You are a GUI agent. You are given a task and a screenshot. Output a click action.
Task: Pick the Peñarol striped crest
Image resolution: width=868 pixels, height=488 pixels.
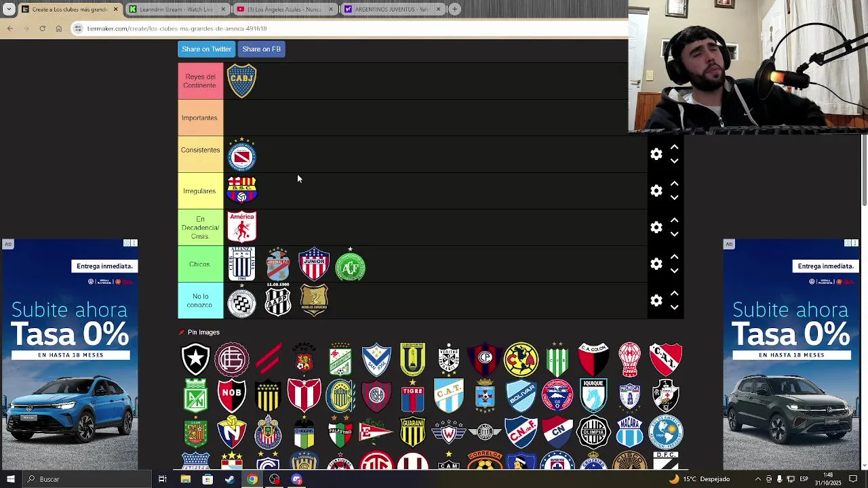click(x=268, y=396)
